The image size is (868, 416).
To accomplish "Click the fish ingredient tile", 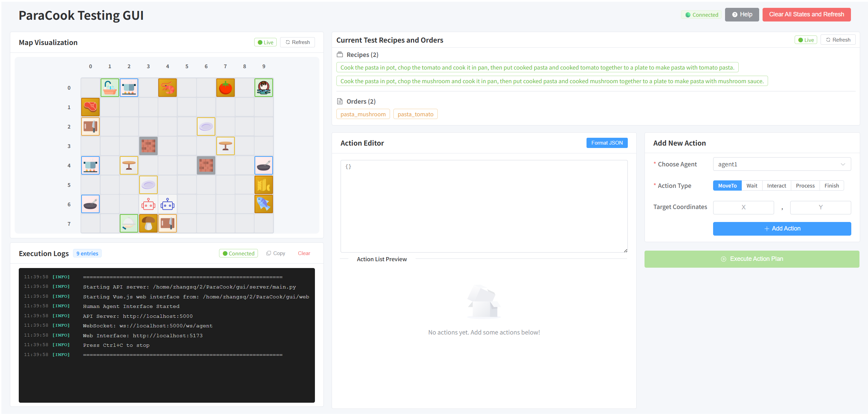I will coord(263,204).
